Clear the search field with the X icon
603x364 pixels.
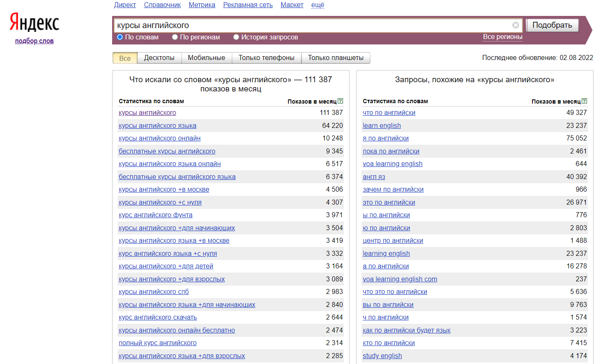(516, 25)
